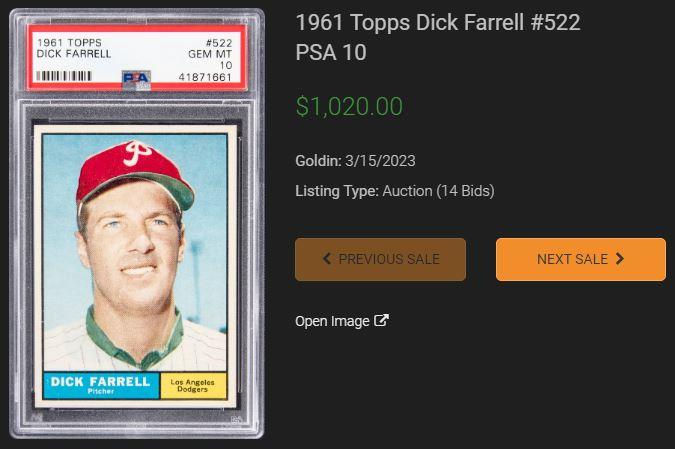
Task: Click the Listing Type Auction (14 Bids) text
Action: click(395, 191)
